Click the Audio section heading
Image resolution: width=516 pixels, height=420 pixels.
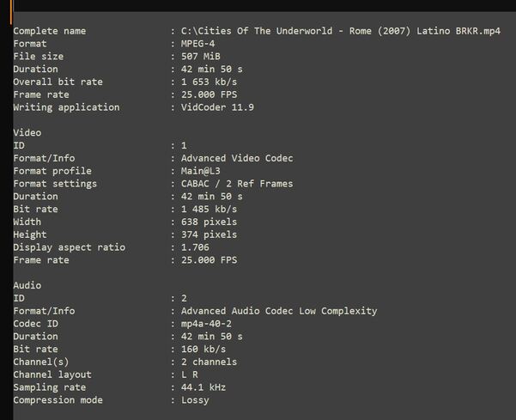tap(27, 285)
